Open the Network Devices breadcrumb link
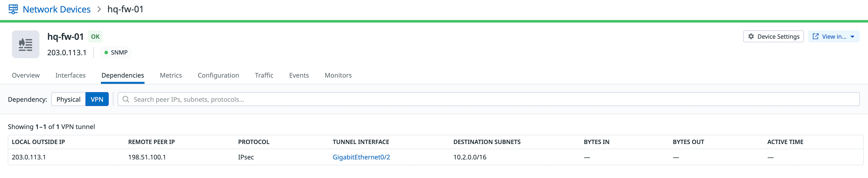Screen dimensions: 868x178 click(x=57, y=9)
